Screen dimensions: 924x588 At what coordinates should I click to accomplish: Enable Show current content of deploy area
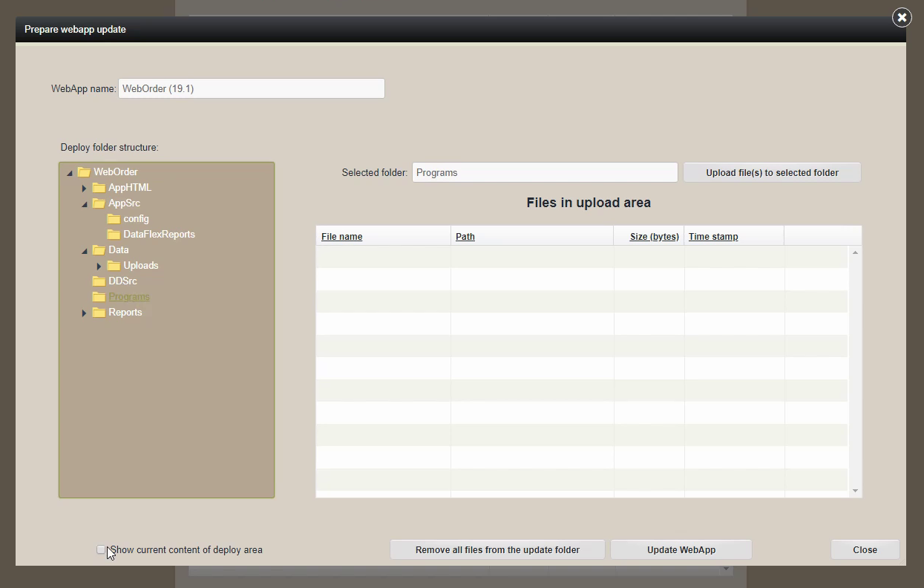101,550
